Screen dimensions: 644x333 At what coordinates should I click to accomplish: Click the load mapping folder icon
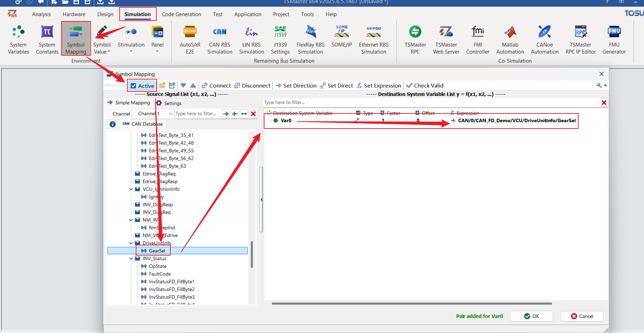162,85
